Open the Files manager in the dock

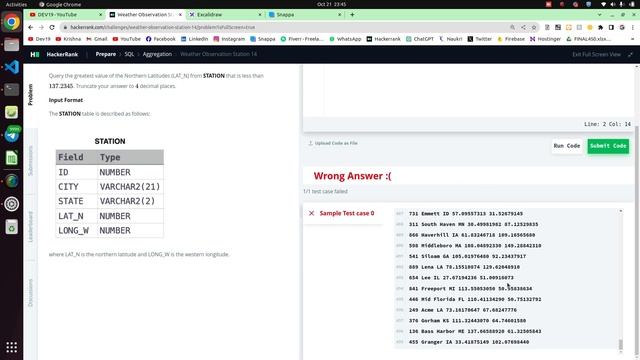pyautogui.click(x=11, y=44)
